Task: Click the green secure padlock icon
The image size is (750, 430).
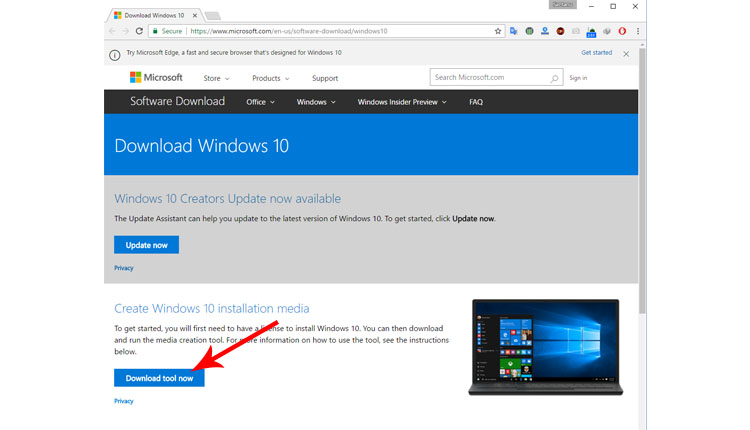Action: [x=155, y=31]
